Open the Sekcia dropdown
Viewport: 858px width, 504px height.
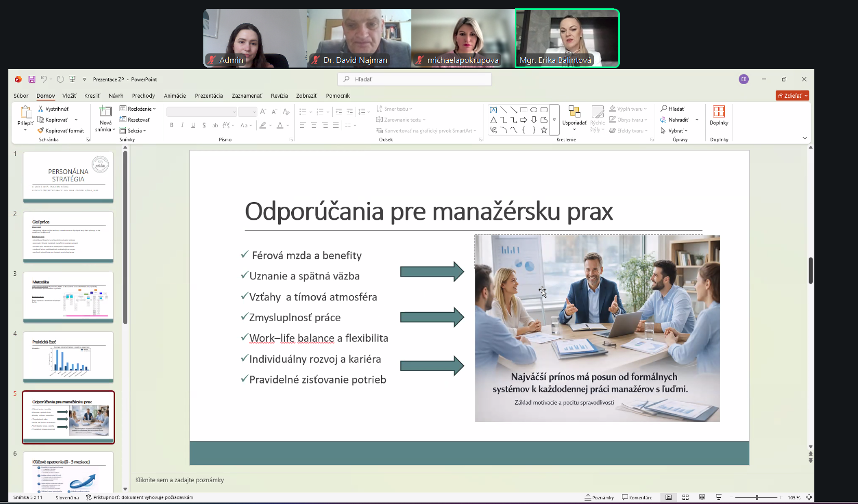point(134,131)
